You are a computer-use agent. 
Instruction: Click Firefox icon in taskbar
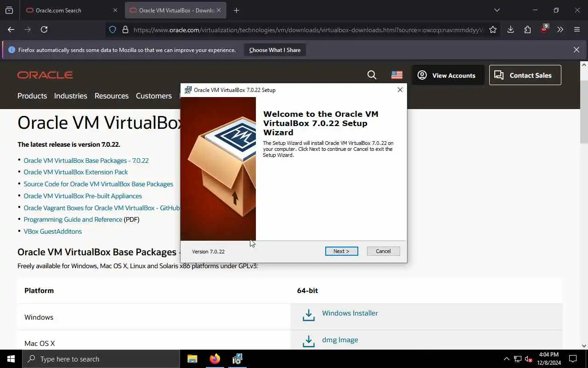click(x=215, y=359)
